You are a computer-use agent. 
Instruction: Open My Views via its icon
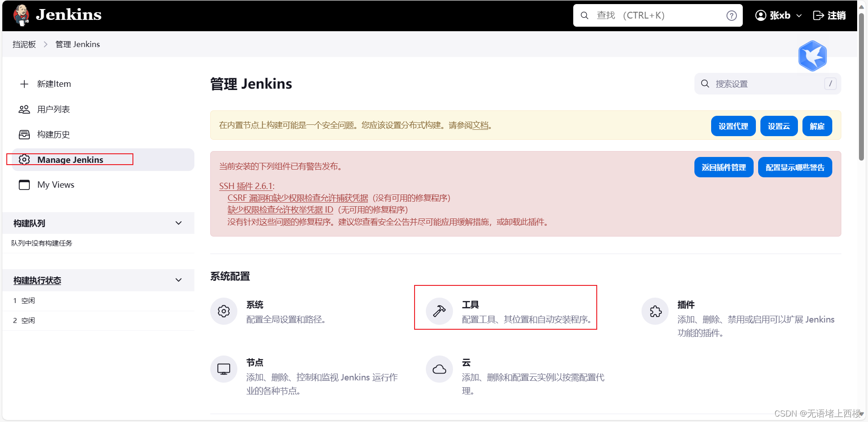(24, 185)
